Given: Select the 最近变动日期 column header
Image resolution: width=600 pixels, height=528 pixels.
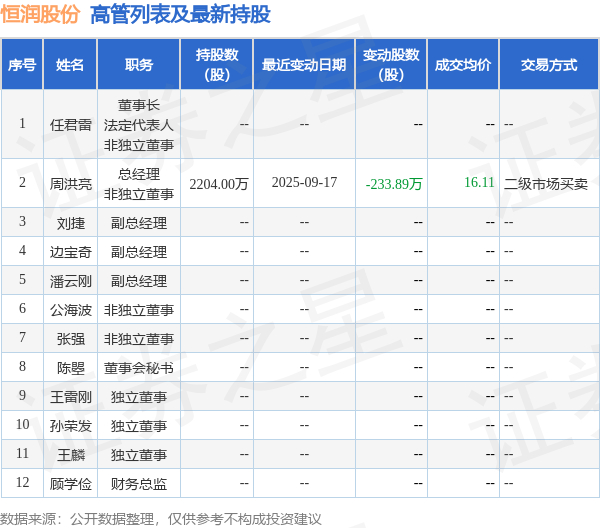Looking at the screenshot, I should click(x=304, y=65).
